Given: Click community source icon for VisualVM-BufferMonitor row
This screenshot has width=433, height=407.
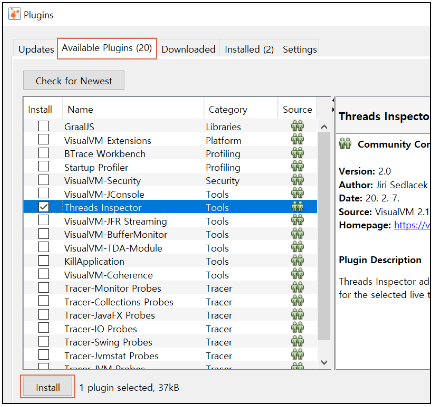Looking at the screenshot, I should 297,234.
